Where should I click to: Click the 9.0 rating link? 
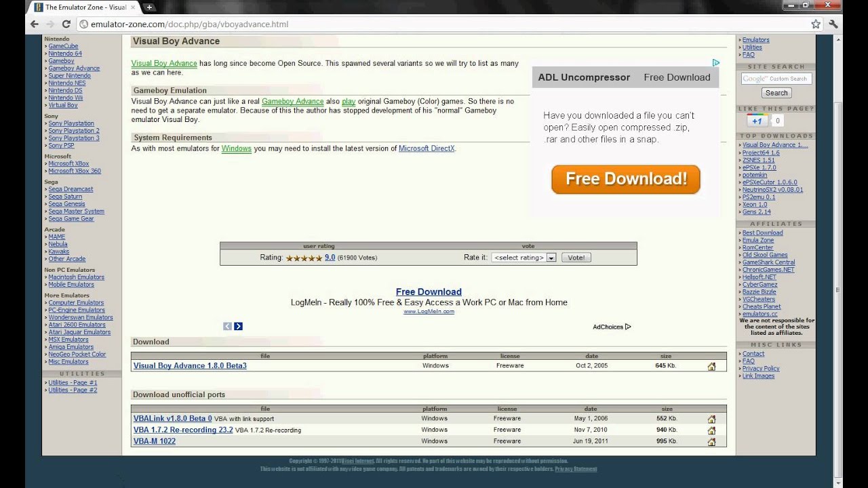330,258
